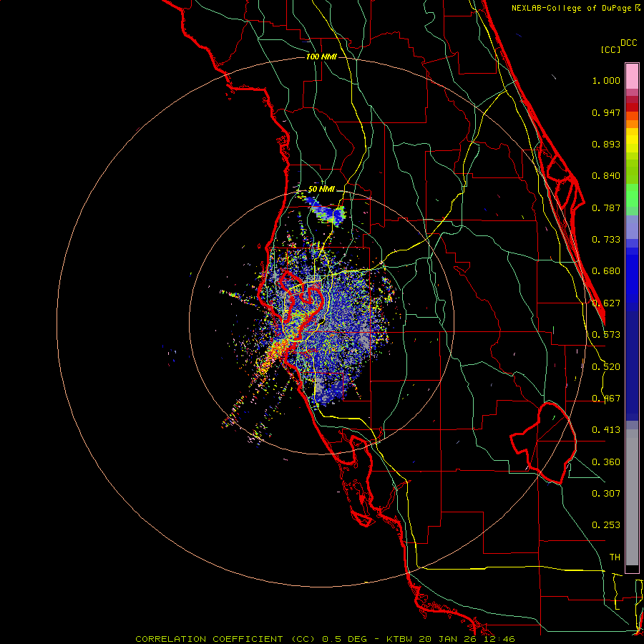Select the 0.947 scale value
Image resolution: width=644 pixels, height=644 pixels.
click(606, 112)
